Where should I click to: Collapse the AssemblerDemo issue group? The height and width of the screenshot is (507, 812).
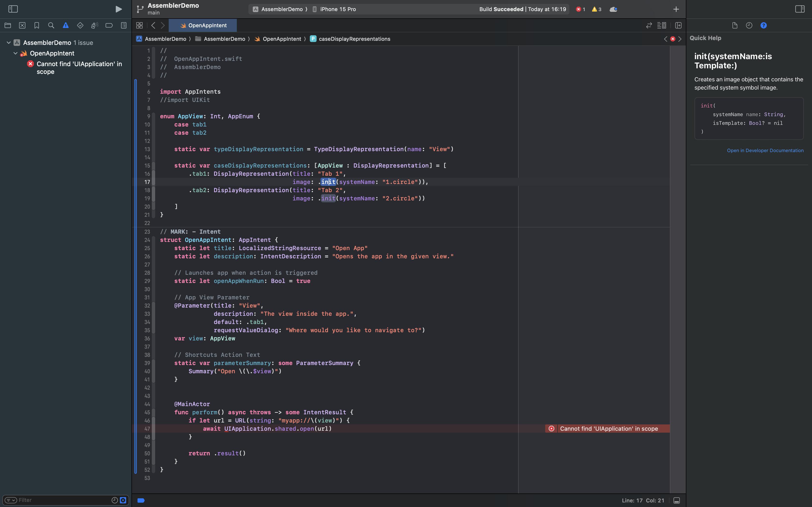pos(9,42)
